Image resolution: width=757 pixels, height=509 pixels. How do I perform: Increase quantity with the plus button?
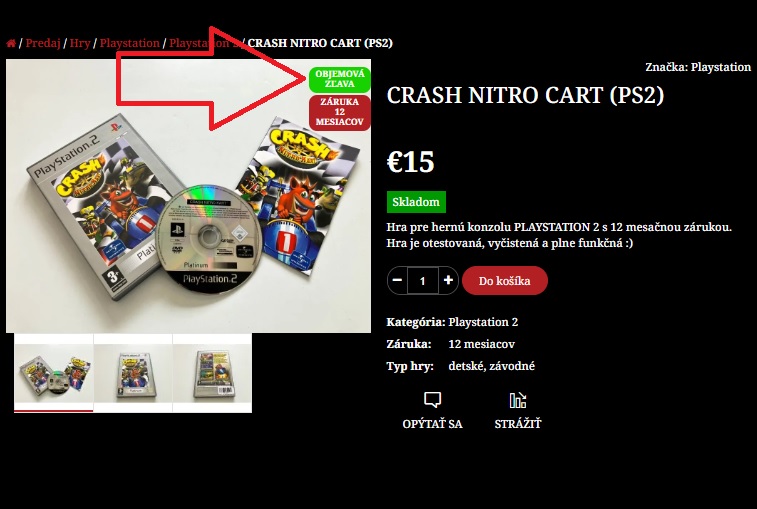pos(448,280)
